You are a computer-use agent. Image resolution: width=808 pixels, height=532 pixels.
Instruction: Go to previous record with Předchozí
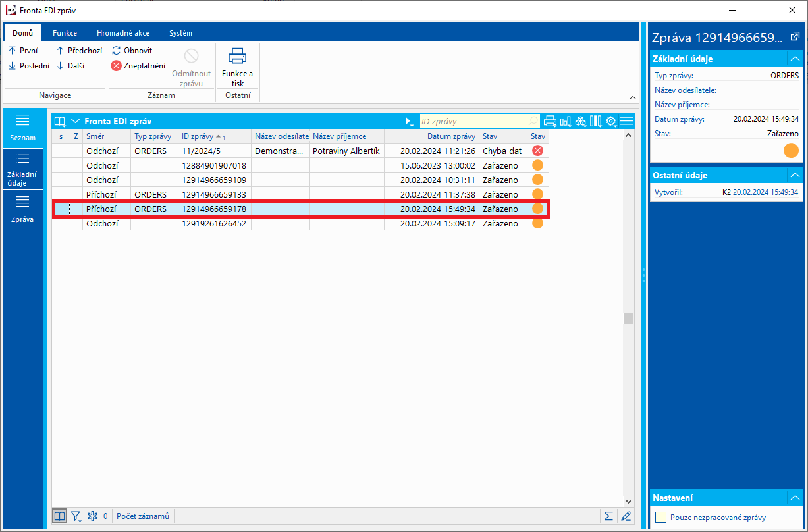(x=79, y=50)
